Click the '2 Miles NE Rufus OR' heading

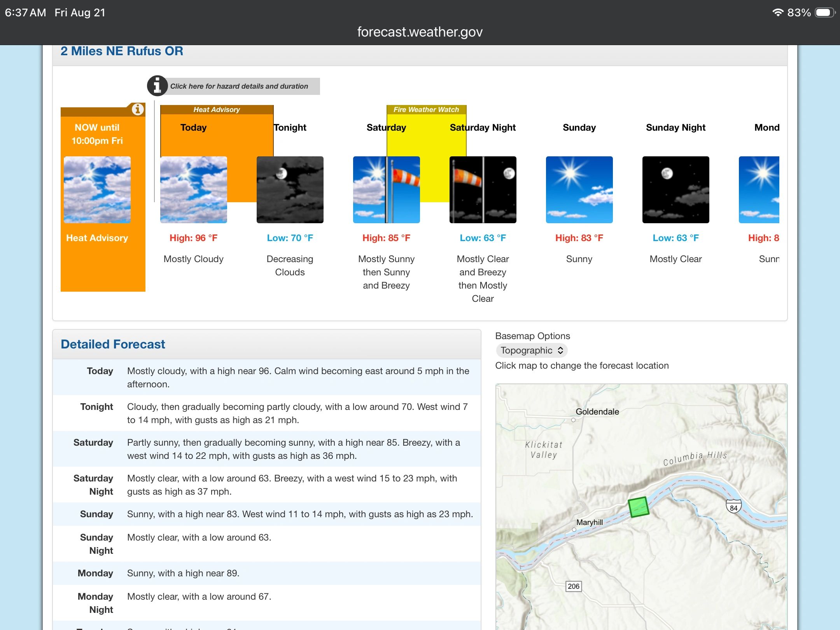pos(122,51)
